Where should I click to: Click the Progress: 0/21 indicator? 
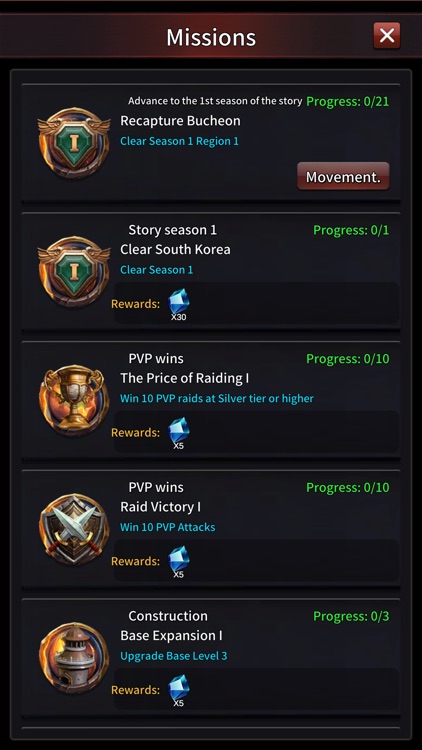point(347,101)
